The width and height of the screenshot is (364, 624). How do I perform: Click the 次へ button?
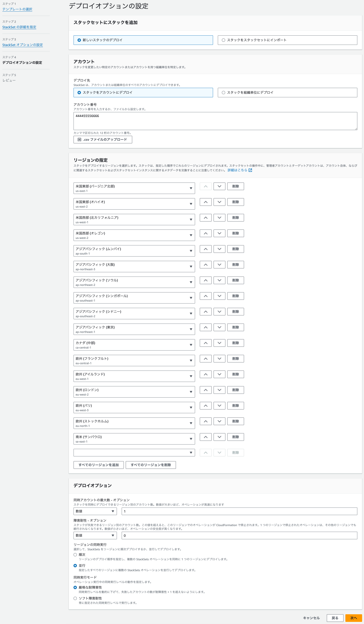point(353,618)
